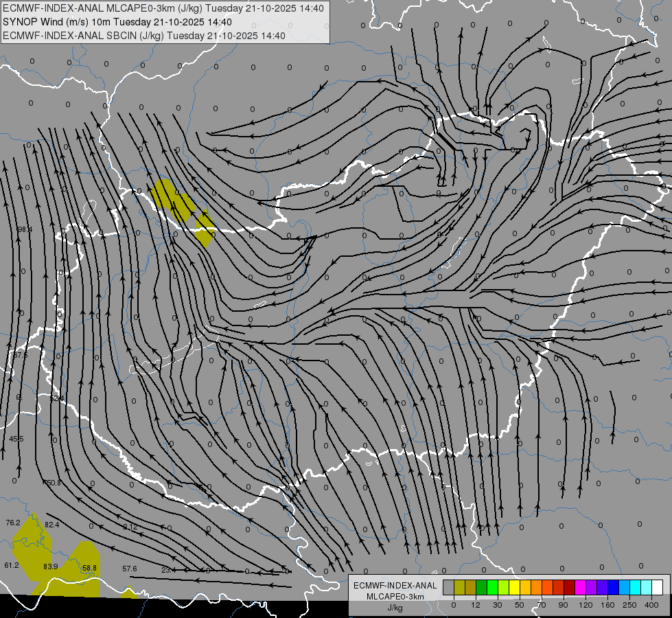The width and height of the screenshot is (672, 618).
Task: Pick the lime yellow-green legend swatch
Action: [504, 587]
